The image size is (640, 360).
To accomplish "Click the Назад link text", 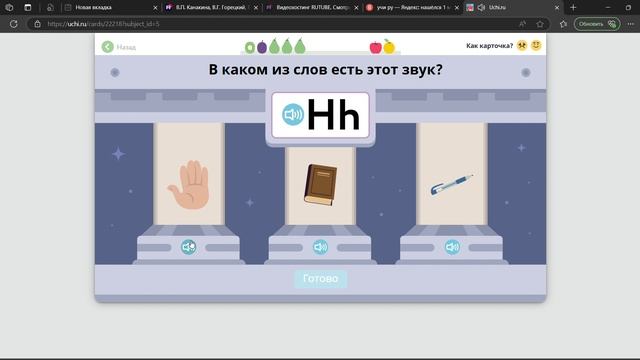I will (126, 47).
